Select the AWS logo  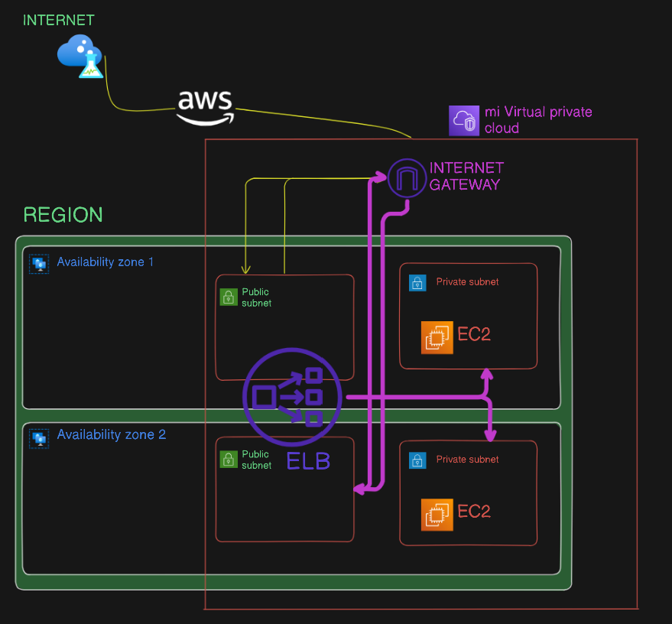coord(206,108)
